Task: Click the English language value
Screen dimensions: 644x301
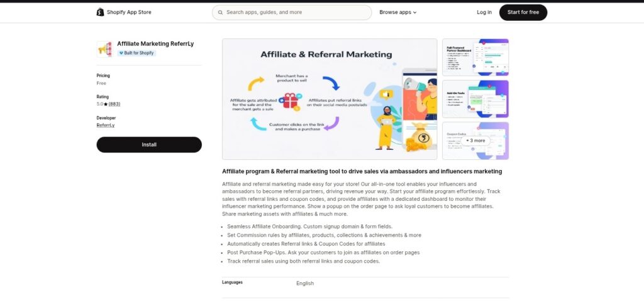Action: coord(305,283)
